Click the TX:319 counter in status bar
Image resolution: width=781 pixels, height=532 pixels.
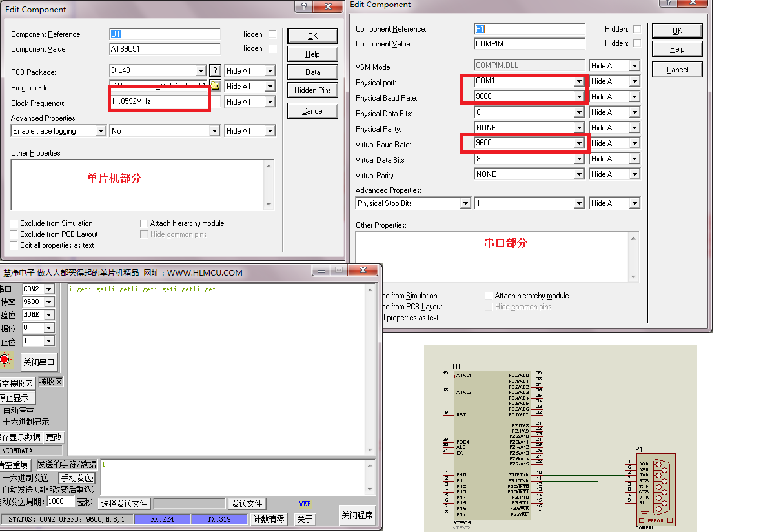219,519
